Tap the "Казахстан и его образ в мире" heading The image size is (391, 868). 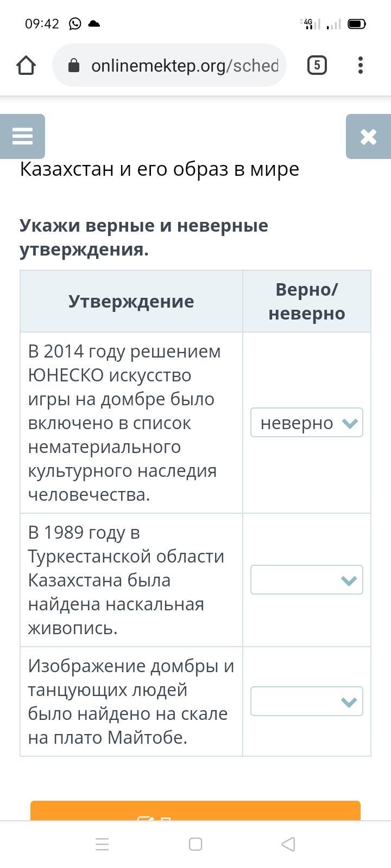tap(160, 169)
